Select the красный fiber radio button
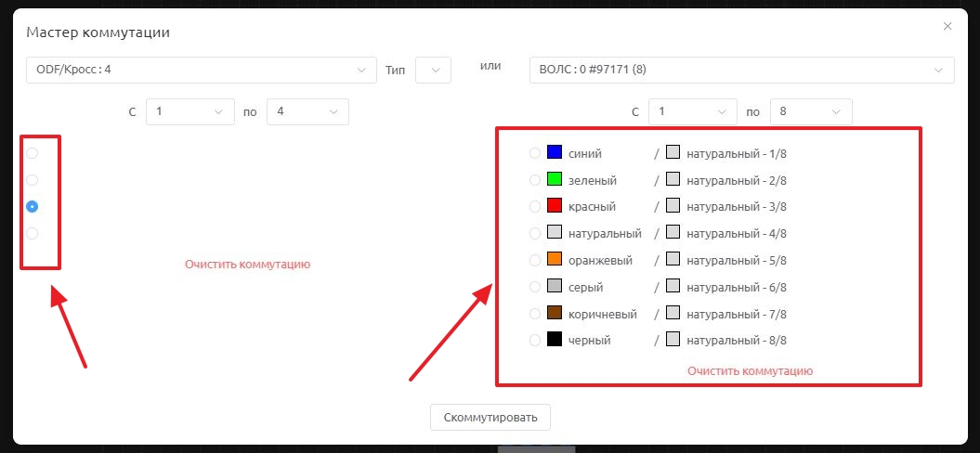Image resolution: width=980 pixels, height=453 pixels. pos(535,206)
